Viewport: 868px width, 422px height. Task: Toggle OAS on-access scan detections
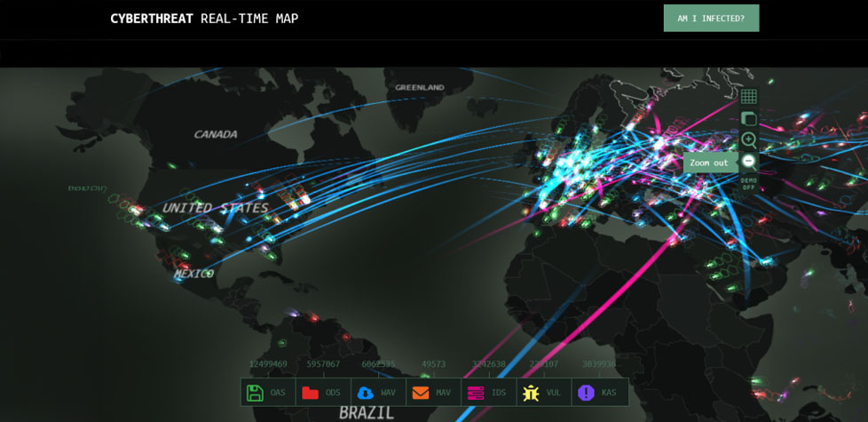[x=268, y=392]
